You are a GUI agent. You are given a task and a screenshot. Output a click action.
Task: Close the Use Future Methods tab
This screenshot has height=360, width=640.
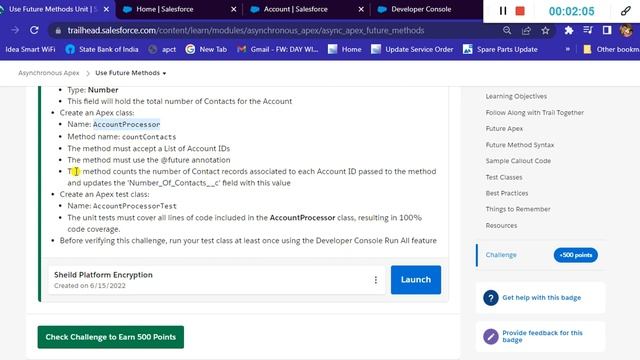(106, 9)
